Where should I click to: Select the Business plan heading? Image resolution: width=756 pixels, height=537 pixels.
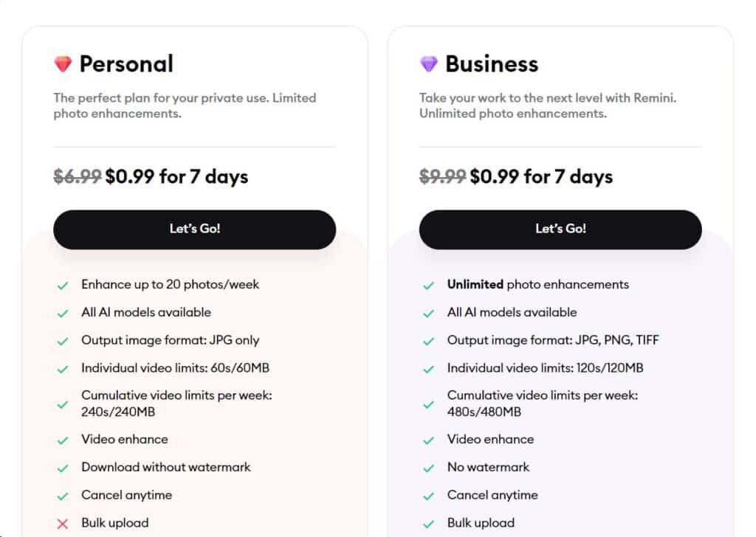492,64
